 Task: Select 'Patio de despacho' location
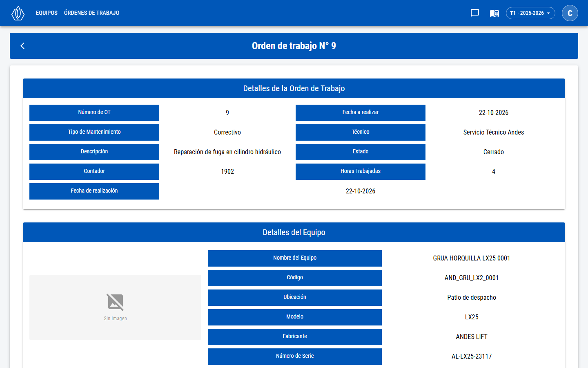[x=472, y=298]
